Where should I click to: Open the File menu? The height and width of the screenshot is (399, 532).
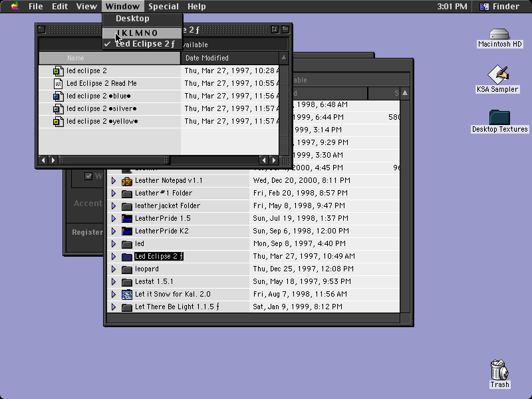(x=36, y=6)
